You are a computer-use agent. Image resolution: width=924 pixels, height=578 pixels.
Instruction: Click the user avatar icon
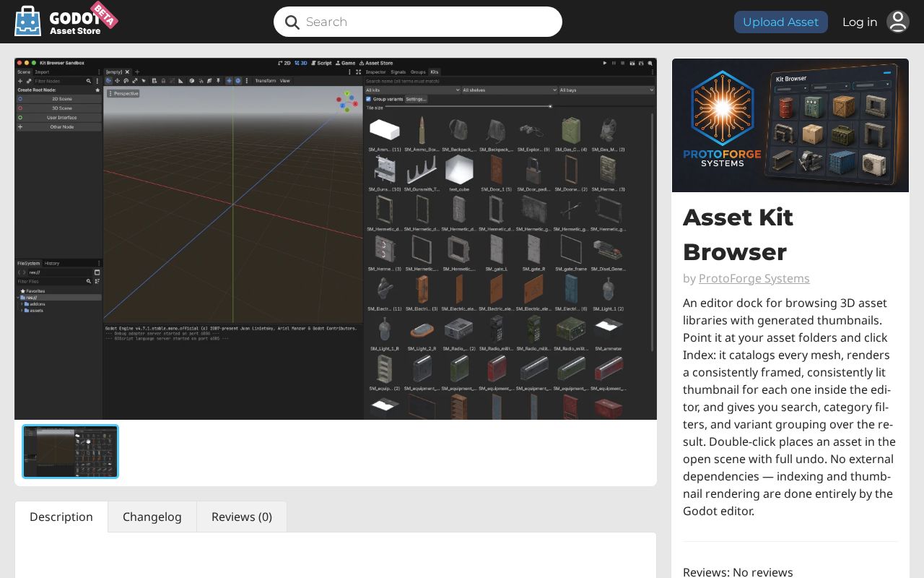(898, 22)
